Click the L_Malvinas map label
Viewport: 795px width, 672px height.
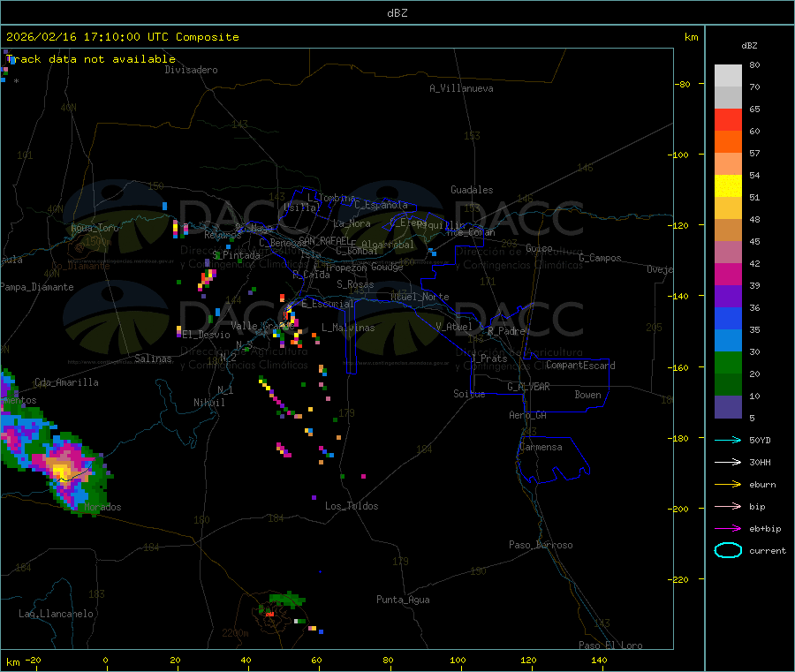click(x=348, y=328)
